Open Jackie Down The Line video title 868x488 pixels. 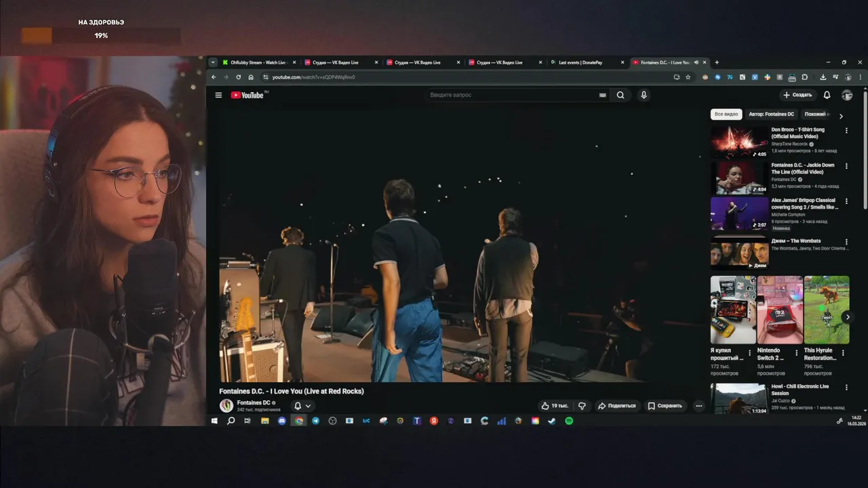[x=803, y=168]
